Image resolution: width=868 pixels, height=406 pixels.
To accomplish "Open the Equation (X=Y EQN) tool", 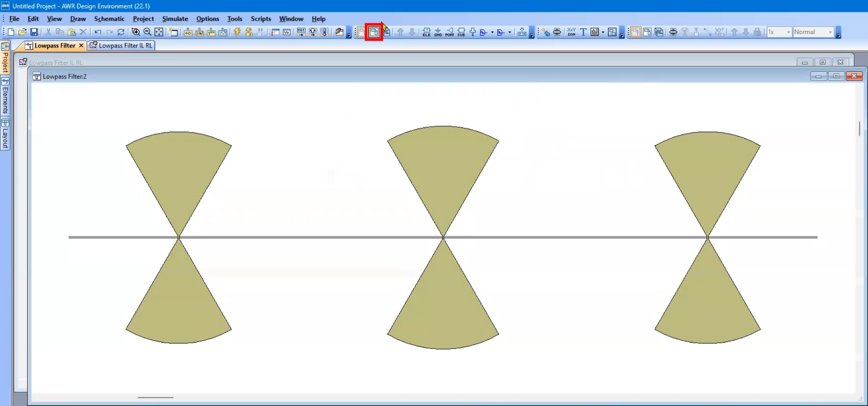I will 571,32.
